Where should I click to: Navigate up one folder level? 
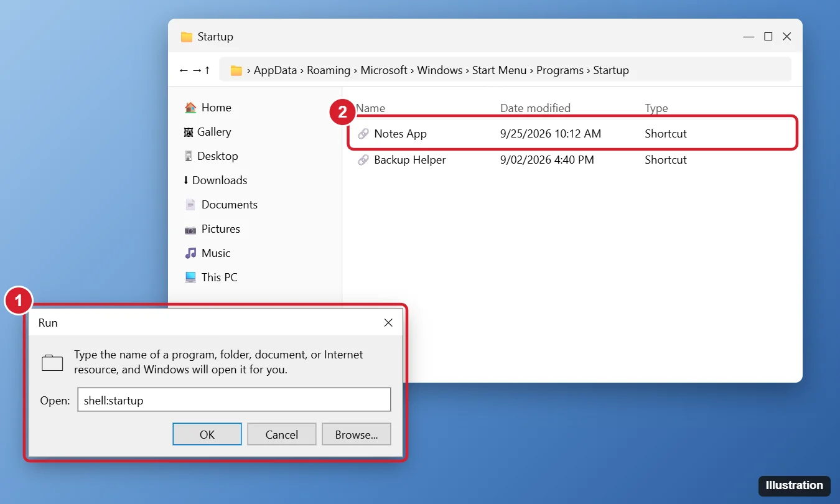pyautogui.click(x=207, y=70)
